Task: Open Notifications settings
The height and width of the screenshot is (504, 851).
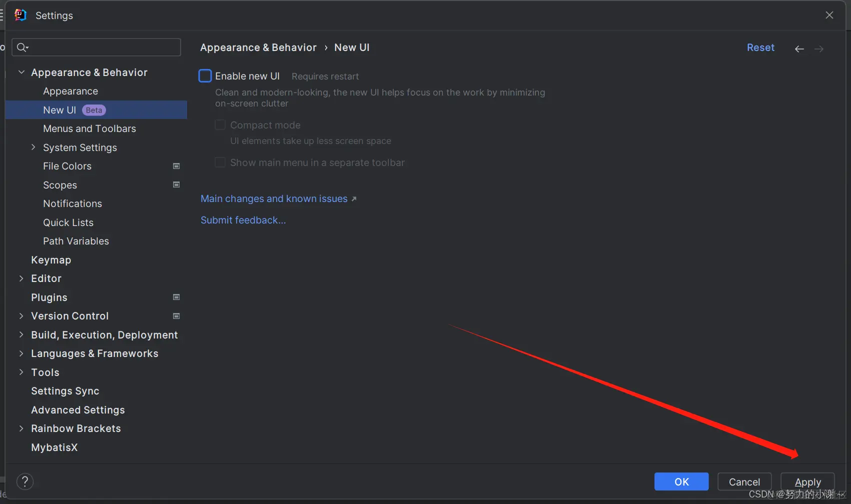Action: tap(73, 203)
